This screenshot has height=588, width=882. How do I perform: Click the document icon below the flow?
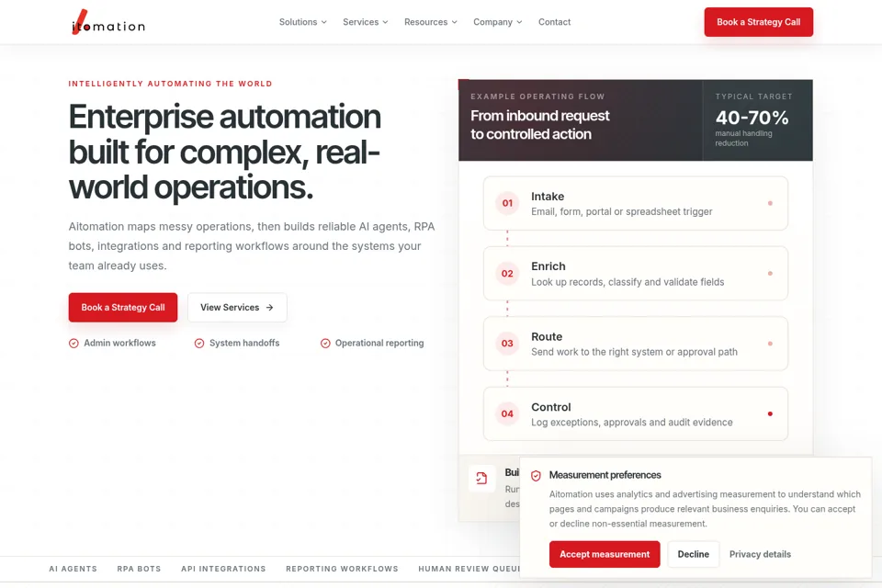point(481,479)
